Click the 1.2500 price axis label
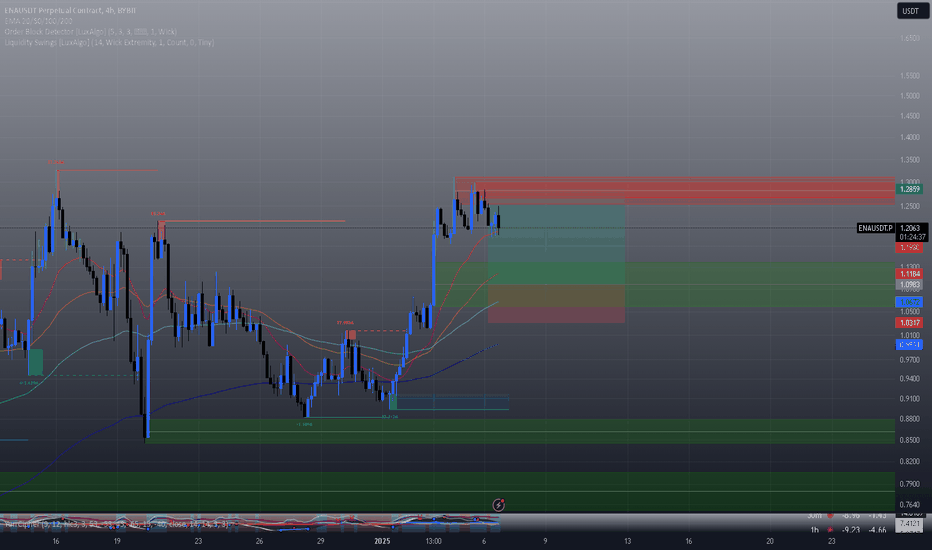This screenshot has width=932, height=550. pyautogui.click(x=909, y=206)
